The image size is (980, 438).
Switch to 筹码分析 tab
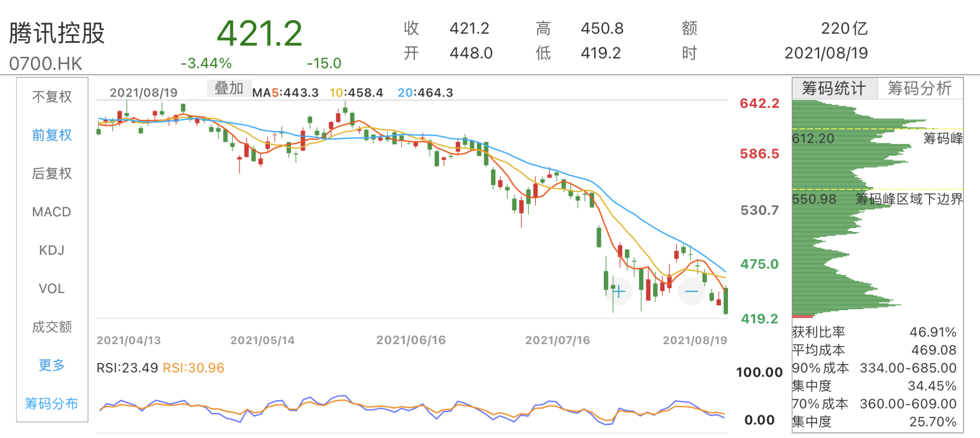coord(920,88)
